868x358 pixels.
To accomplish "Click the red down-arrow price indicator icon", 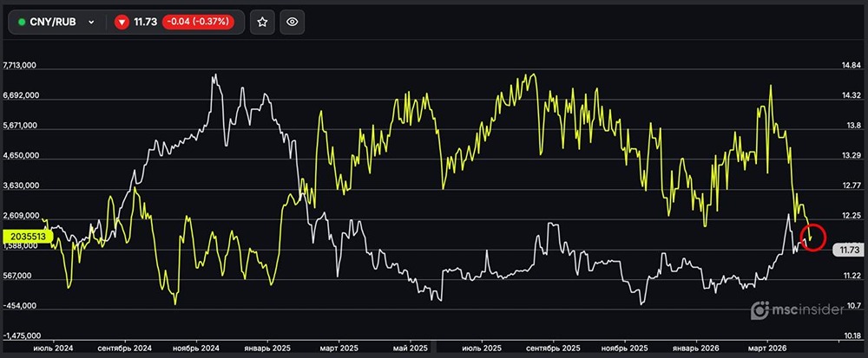I will click(x=122, y=22).
